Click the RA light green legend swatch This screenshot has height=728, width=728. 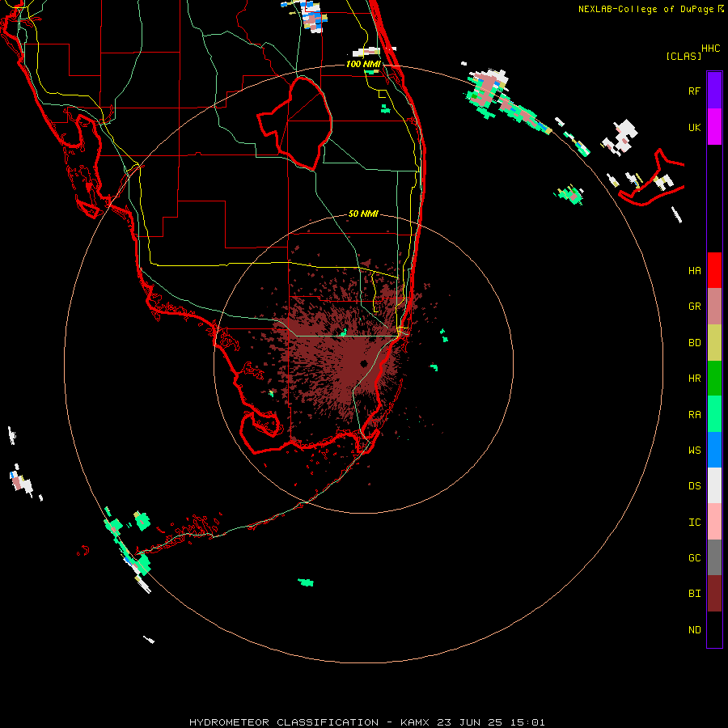[x=714, y=414]
